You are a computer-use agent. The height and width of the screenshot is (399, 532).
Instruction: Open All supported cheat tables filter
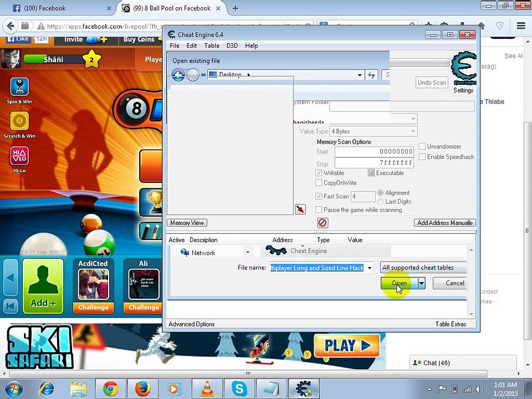(x=423, y=268)
